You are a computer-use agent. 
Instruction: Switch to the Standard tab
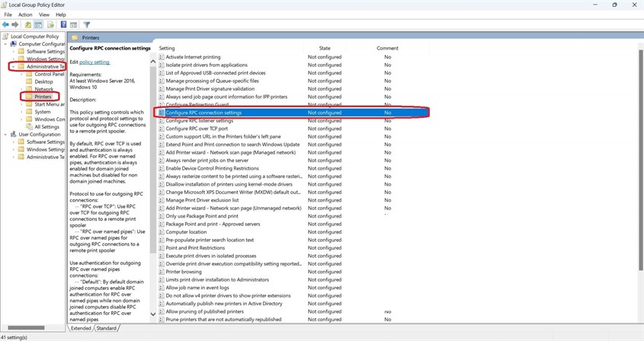tap(106, 328)
